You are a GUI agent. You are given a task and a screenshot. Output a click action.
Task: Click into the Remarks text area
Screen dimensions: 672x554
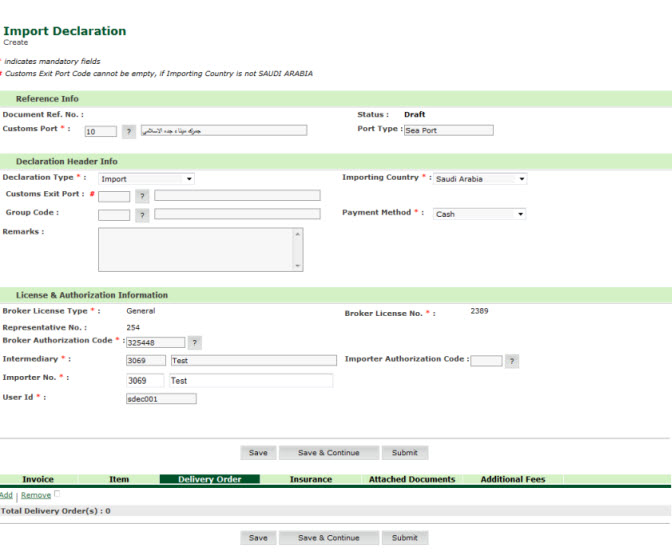[198, 249]
